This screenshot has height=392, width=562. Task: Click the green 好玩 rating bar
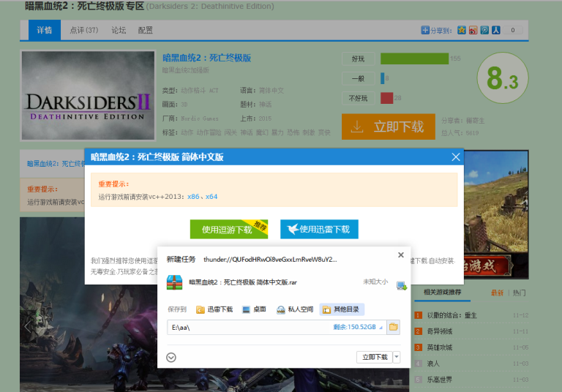click(414, 59)
